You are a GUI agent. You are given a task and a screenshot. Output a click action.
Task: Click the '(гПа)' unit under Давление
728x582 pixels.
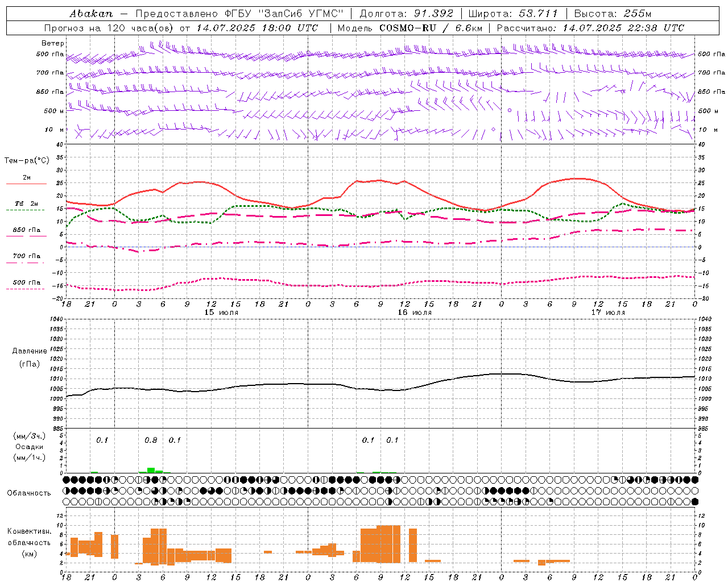pos(30,364)
